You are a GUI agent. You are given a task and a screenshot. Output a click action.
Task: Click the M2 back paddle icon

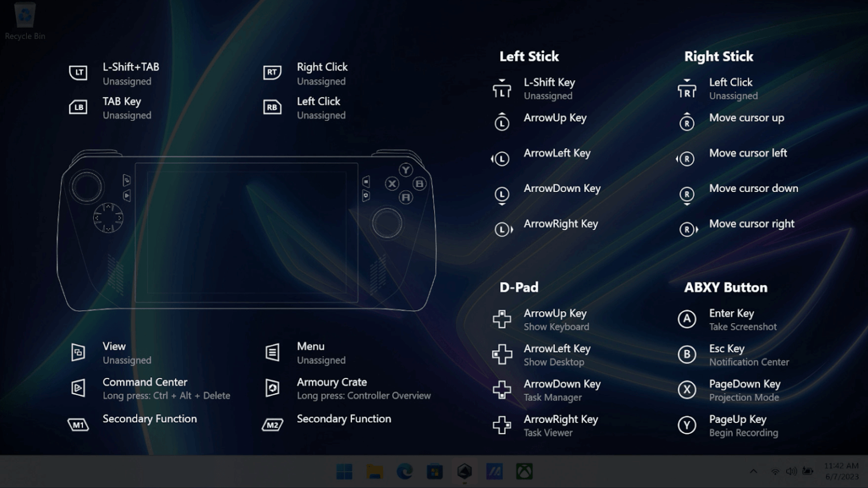coord(272,425)
